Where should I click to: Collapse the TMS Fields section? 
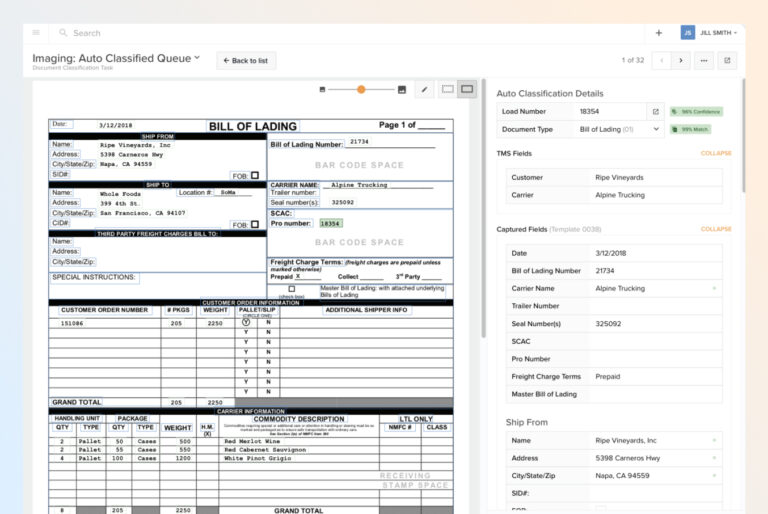point(715,154)
